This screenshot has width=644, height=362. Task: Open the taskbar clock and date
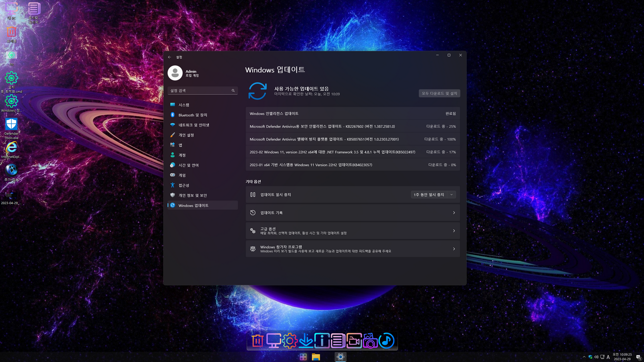click(622, 357)
